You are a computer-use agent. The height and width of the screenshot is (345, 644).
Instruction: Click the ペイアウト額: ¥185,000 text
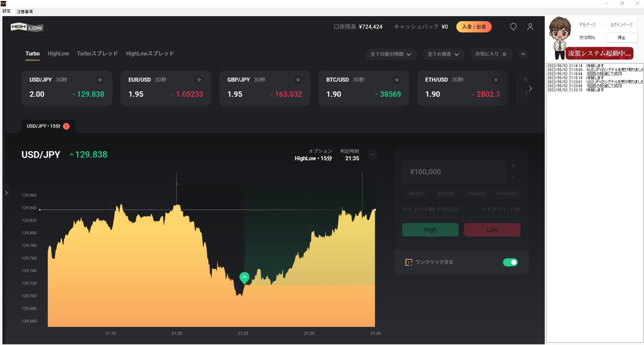click(x=430, y=209)
